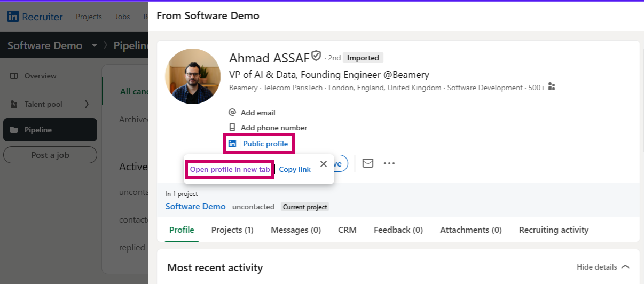Click the LinkedIn icon next to Public profile
The height and width of the screenshot is (284, 644).
coord(232,144)
